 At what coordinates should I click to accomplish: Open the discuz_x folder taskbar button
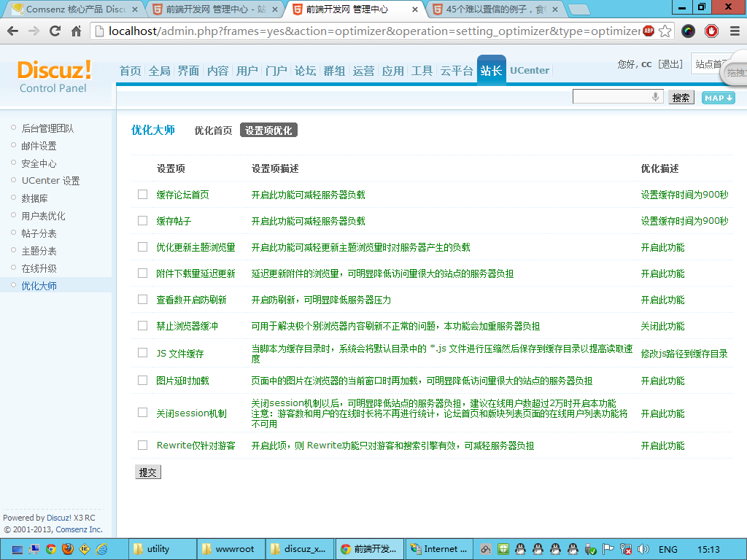coord(300,549)
